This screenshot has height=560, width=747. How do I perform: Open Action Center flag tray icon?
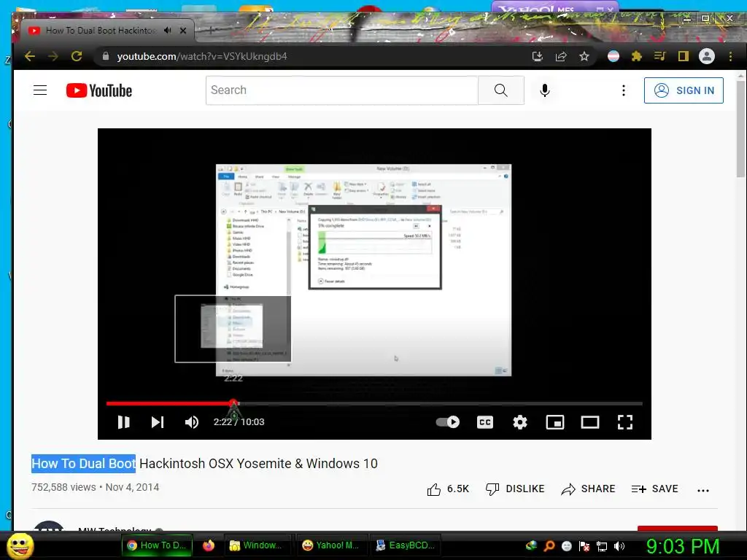click(x=584, y=546)
